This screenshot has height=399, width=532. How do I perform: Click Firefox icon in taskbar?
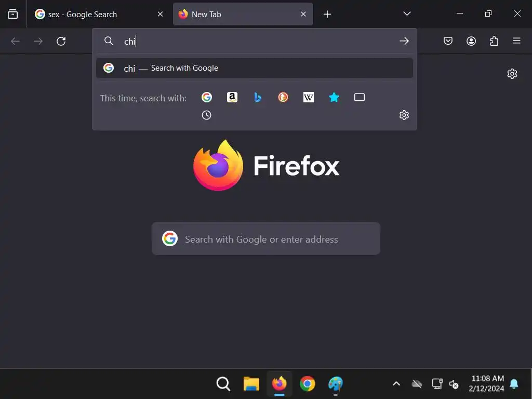point(280,384)
